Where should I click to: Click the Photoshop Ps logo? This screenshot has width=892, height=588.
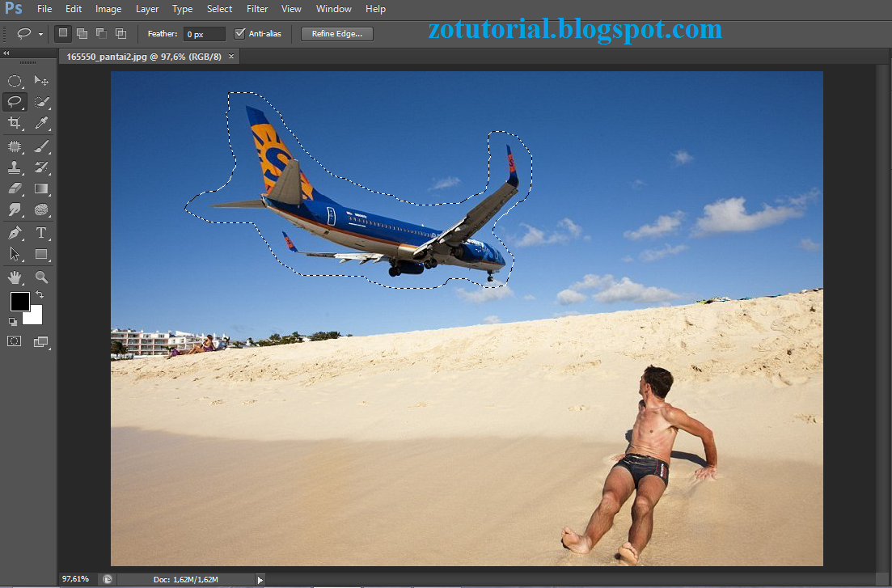(x=13, y=9)
